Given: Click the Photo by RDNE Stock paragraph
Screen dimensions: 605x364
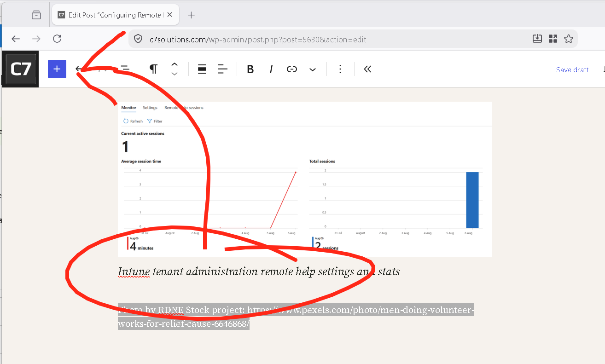Looking at the screenshot, I should click(296, 317).
